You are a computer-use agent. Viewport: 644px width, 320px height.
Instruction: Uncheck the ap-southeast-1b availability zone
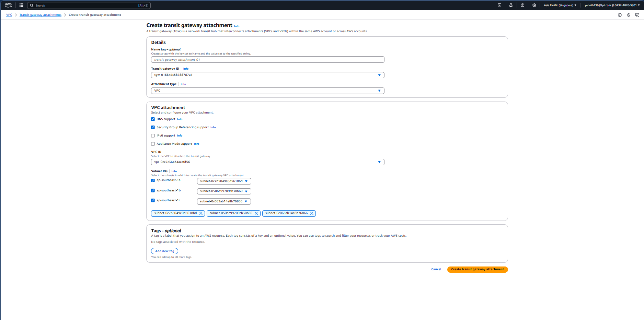153,191
